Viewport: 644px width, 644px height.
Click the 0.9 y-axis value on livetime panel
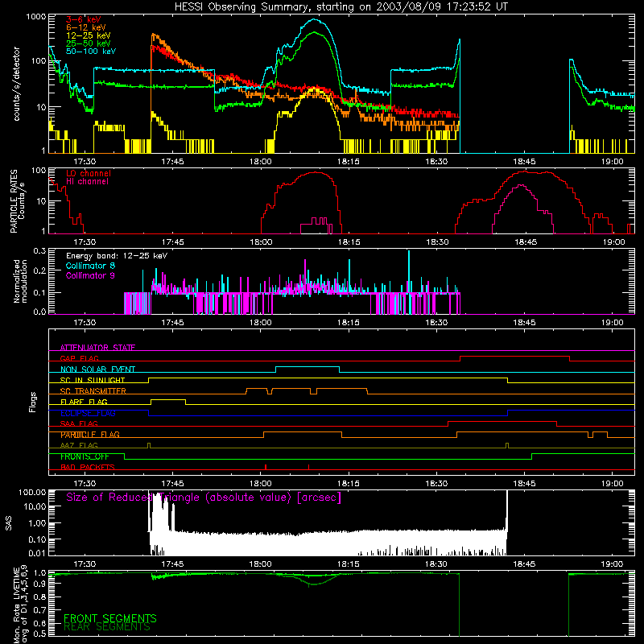[x=39, y=585]
